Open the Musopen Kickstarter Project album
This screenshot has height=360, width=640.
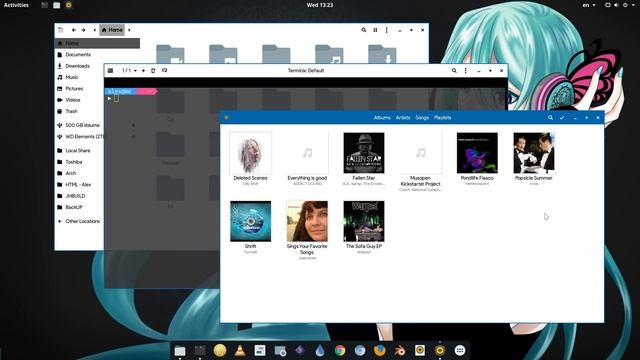point(420,153)
